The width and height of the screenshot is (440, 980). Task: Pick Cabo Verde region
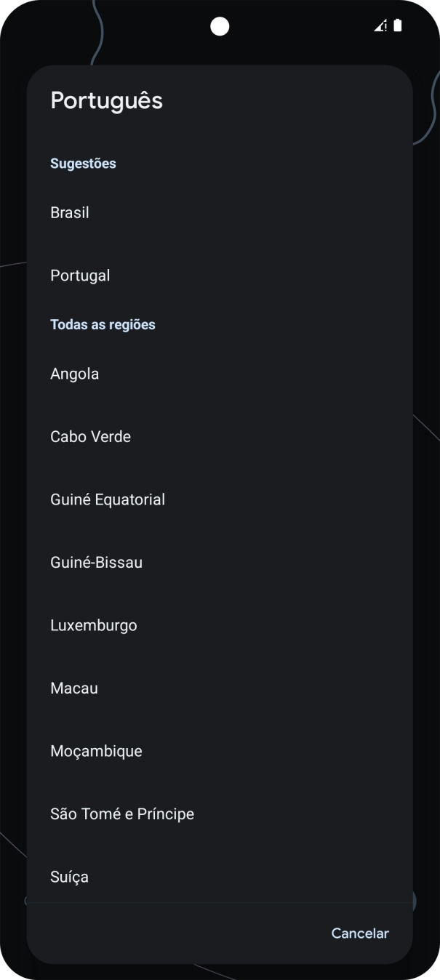(x=90, y=436)
